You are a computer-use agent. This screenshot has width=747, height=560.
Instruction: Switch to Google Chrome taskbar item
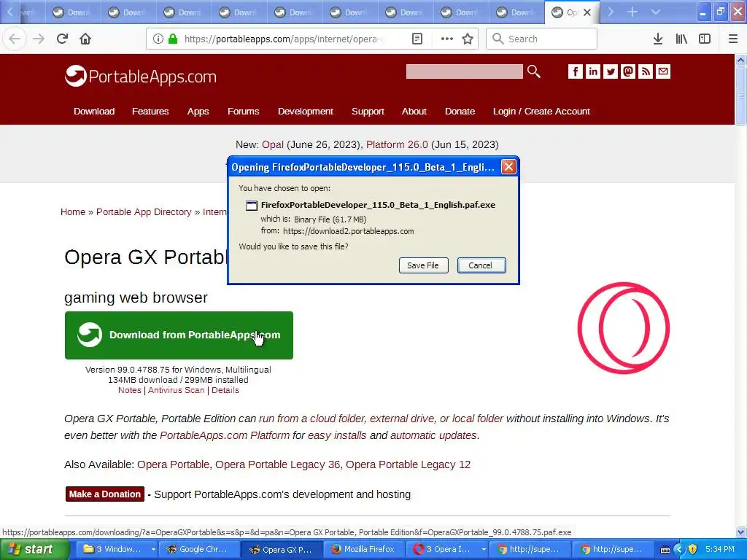200,549
